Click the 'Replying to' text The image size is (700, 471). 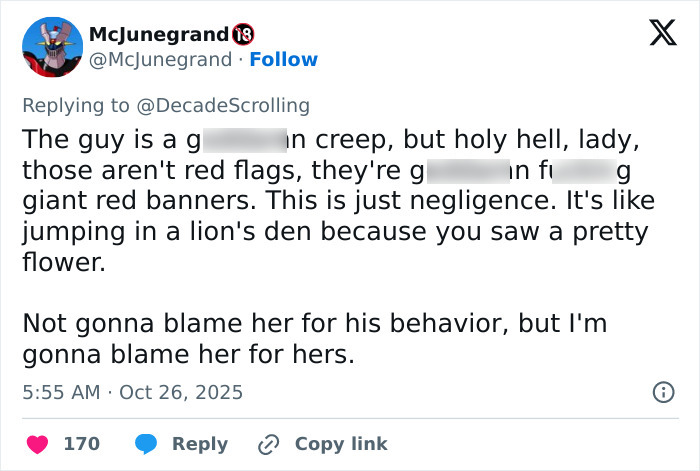click(x=89, y=105)
